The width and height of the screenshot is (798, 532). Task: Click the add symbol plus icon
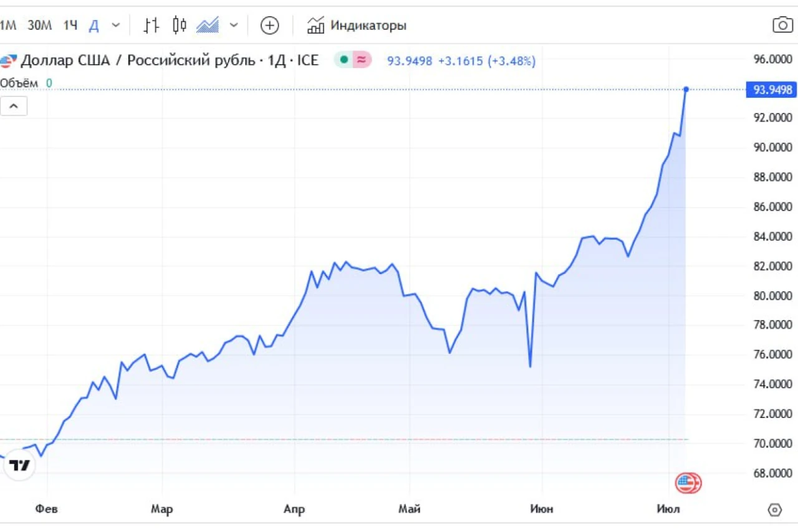269,26
